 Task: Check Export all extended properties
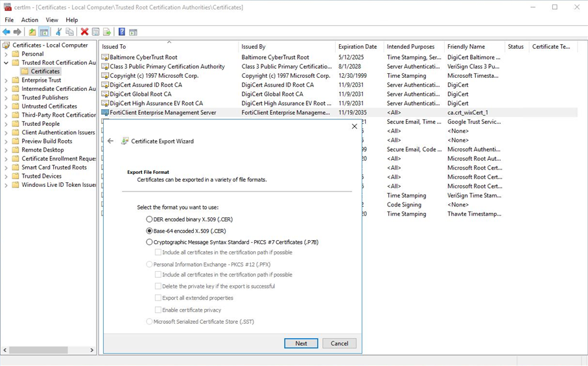coord(158,298)
